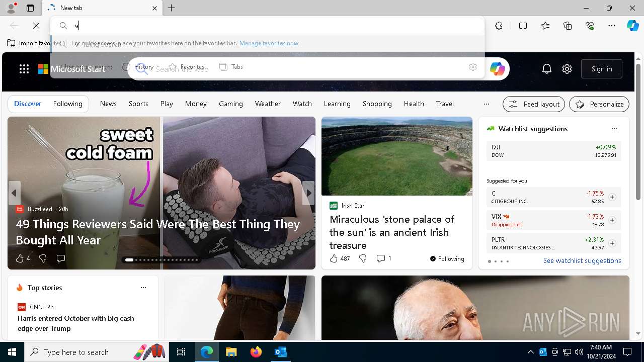The width and height of the screenshot is (644, 362).
Task: Click the Personalize button
Action: pos(599,104)
